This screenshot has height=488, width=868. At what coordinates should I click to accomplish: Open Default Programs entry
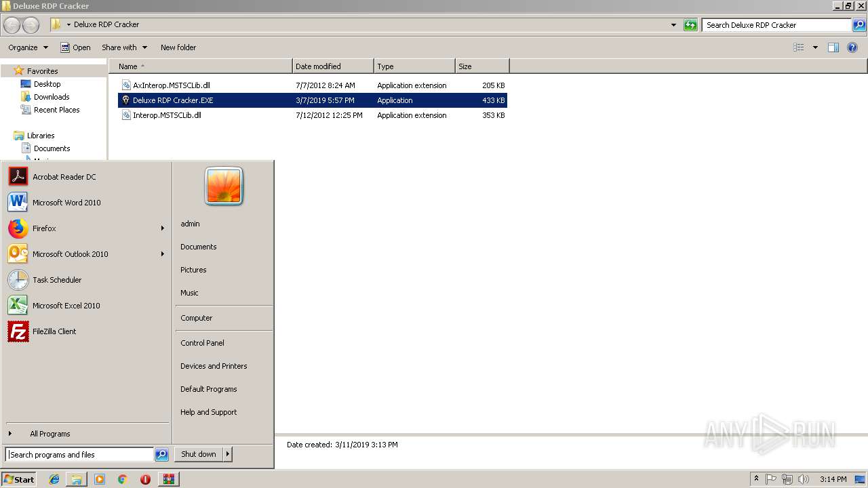click(x=208, y=389)
